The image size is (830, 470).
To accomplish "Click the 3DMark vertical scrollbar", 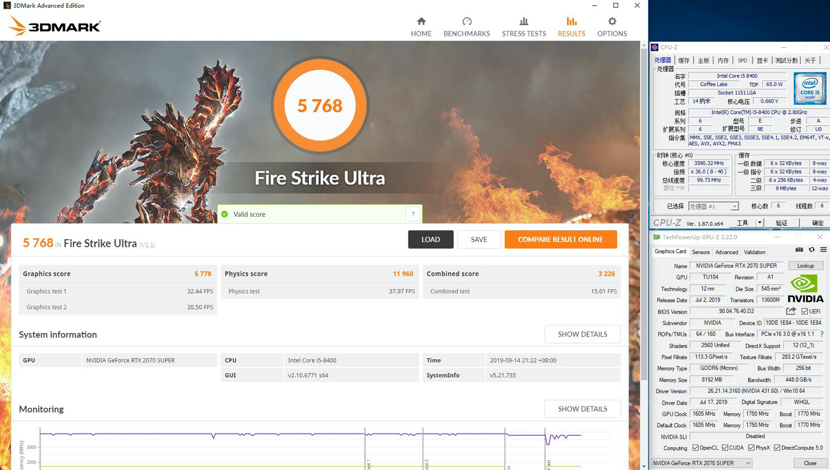I will point(644,212).
